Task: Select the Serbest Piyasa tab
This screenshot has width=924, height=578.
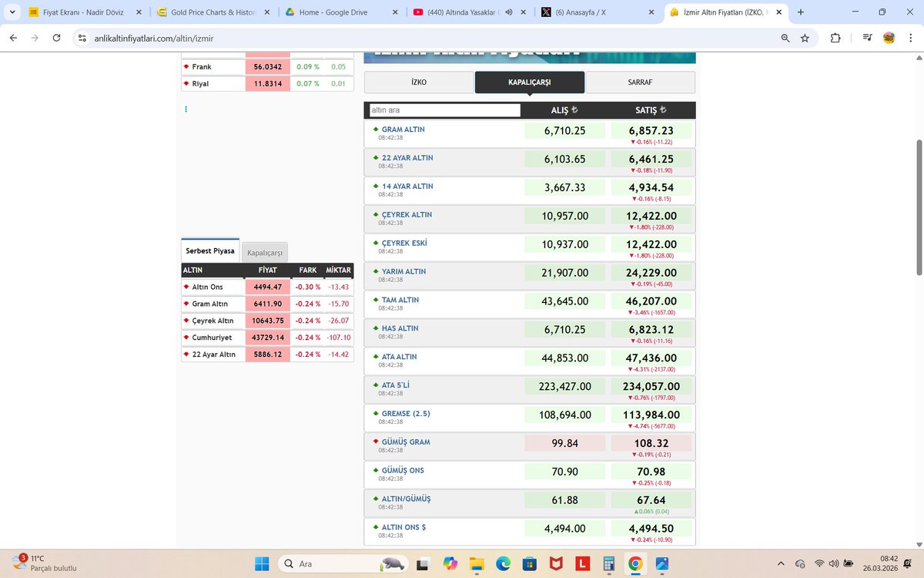Action: pyautogui.click(x=210, y=251)
